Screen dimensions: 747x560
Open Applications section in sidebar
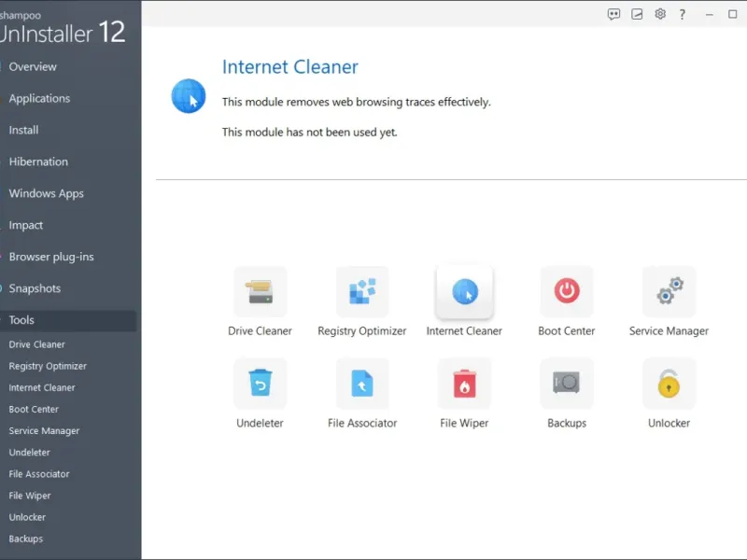pyautogui.click(x=39, y=99)
